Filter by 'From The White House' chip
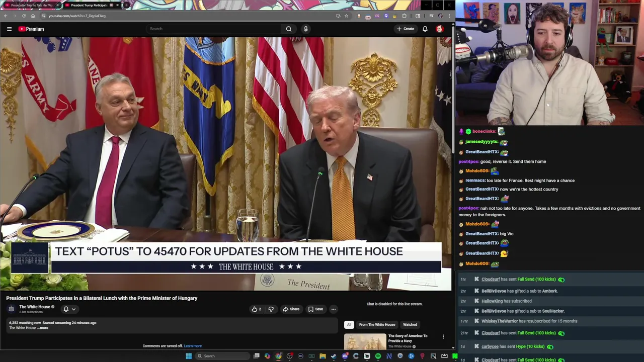 point(377,325)
